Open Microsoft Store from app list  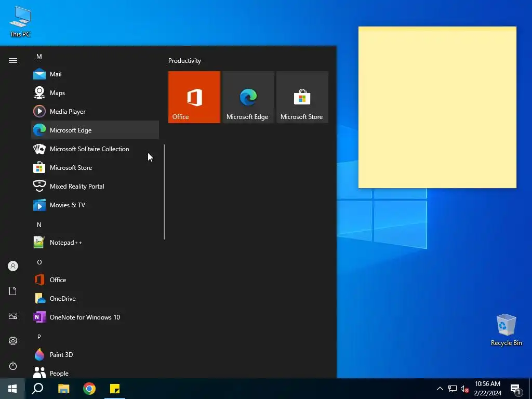(95, 167)
